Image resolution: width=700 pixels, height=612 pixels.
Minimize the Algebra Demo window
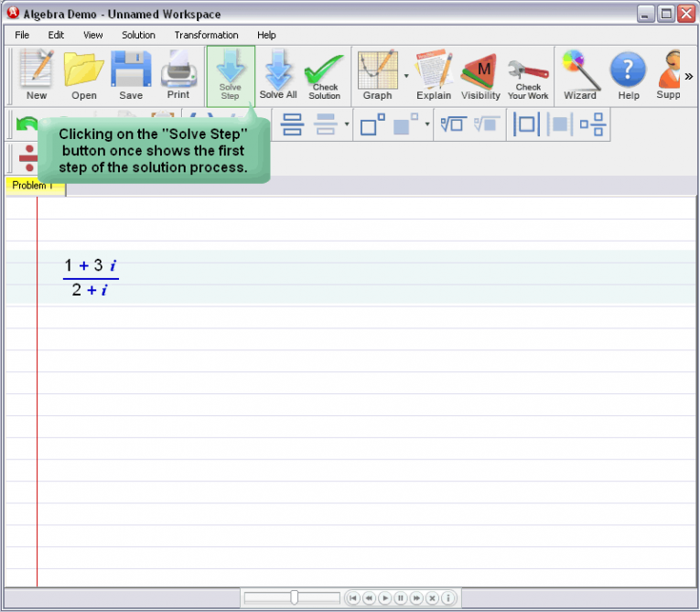(645, 14)
